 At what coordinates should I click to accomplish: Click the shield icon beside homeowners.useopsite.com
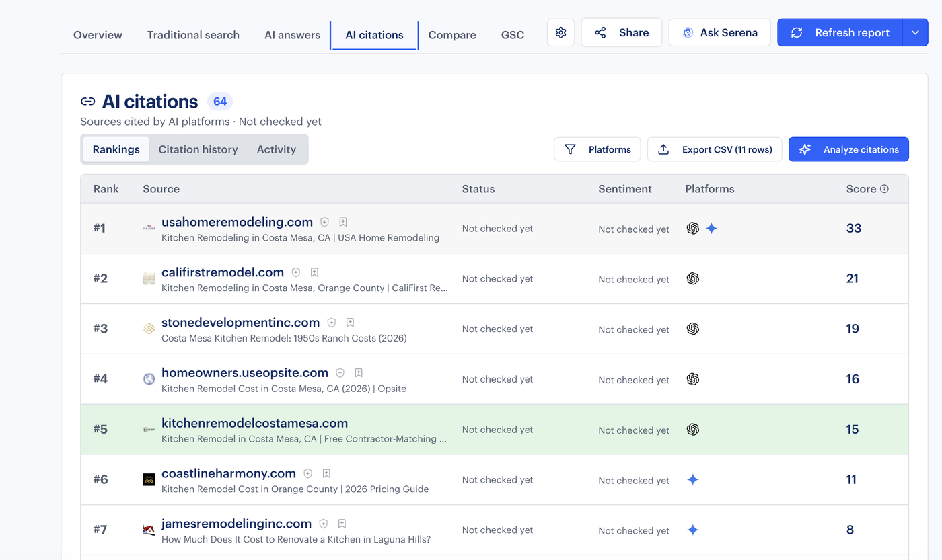tap(340, 373)
